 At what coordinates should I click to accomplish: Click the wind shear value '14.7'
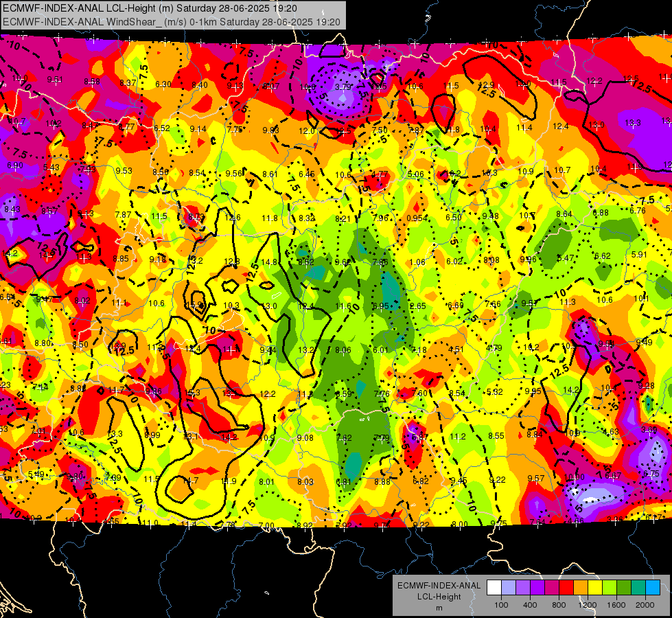click(190, 481)
